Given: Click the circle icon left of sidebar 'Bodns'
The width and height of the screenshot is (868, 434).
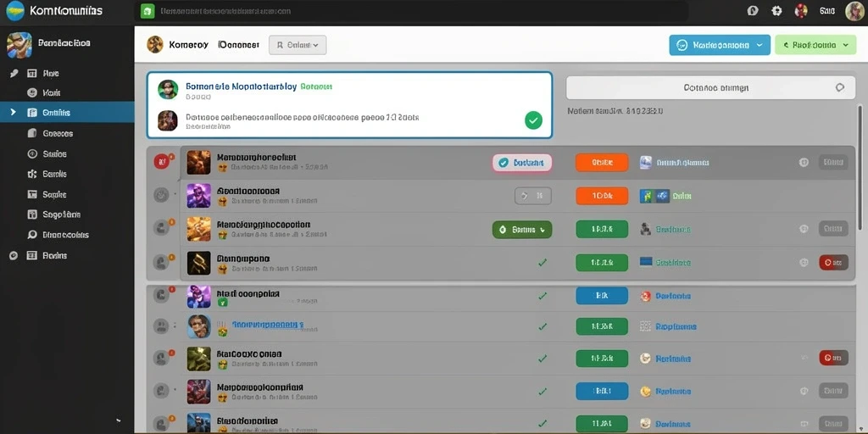Looking at the screenshot, I should point(14,255).
